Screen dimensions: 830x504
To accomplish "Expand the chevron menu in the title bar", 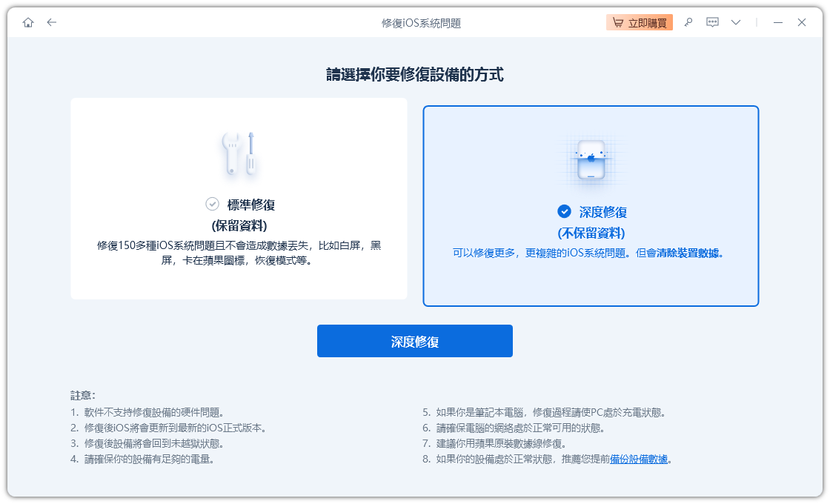I will (735, 22).
